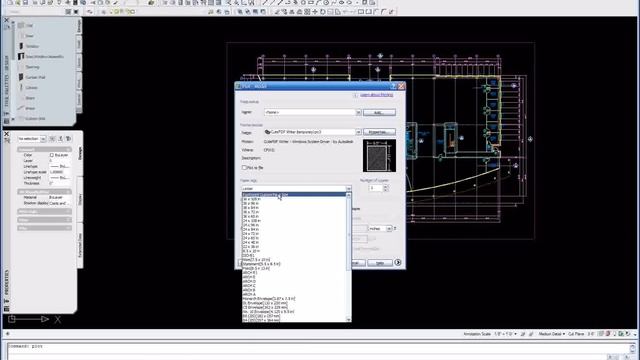Image resolution: width=640 pixels, height=360 pixels.
Task: Click the Material ByLayer value in Properties
Action: (60, 198)
